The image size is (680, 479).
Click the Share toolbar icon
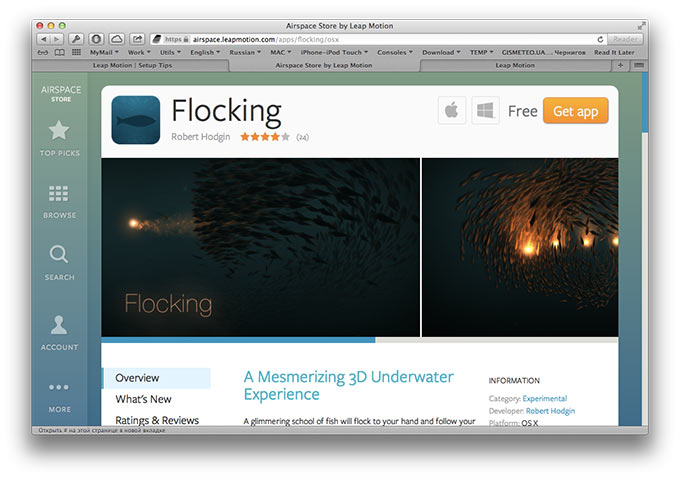point(137,39)
